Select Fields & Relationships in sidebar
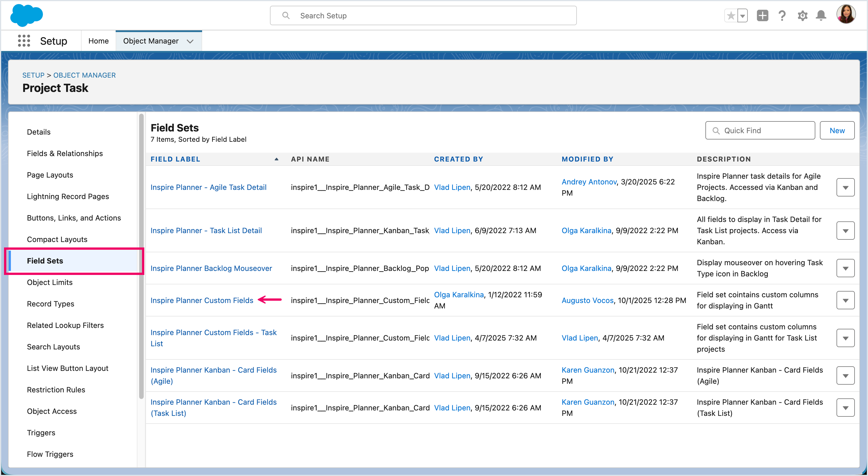This screenshot has height=476, width=868. click(x=65, y=154)
